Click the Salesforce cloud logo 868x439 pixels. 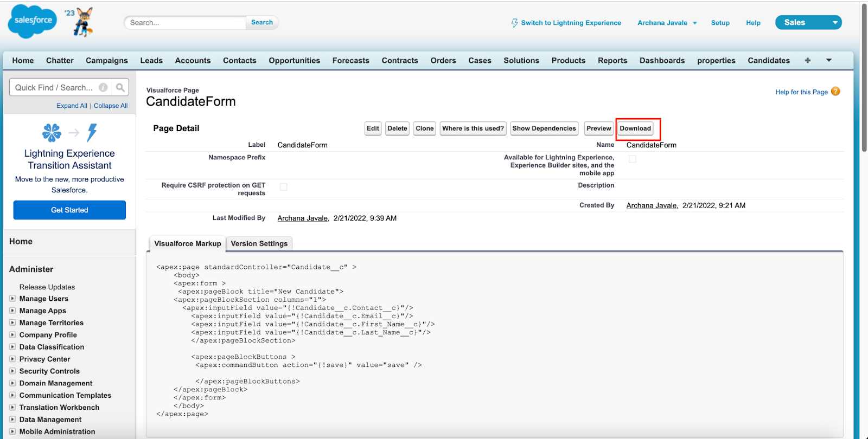[33, 21]
